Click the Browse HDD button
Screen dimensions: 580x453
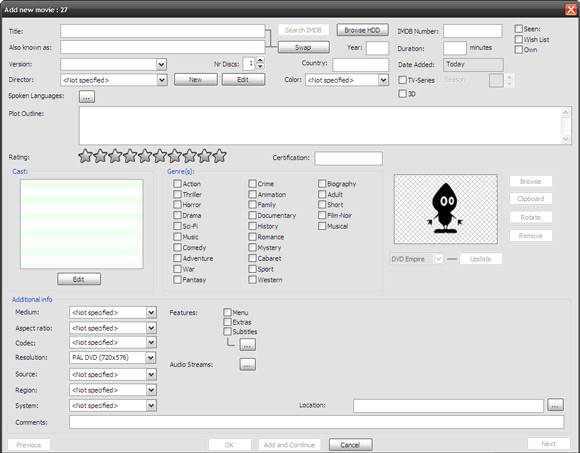point(362,30)
